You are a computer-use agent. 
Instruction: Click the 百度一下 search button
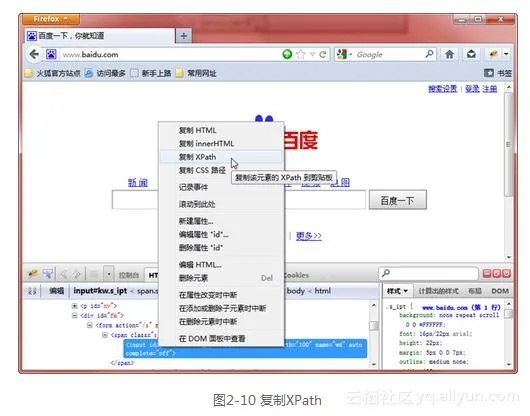point(398,200)
